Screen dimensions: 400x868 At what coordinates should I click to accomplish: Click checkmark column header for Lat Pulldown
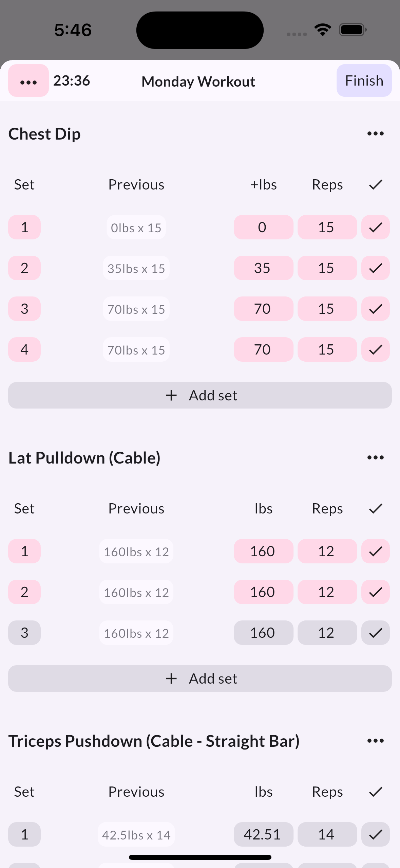click(x=375, y=508)
